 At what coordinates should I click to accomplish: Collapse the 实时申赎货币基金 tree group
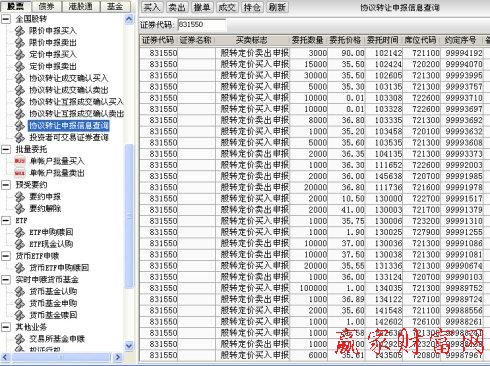tap(6, 280)
